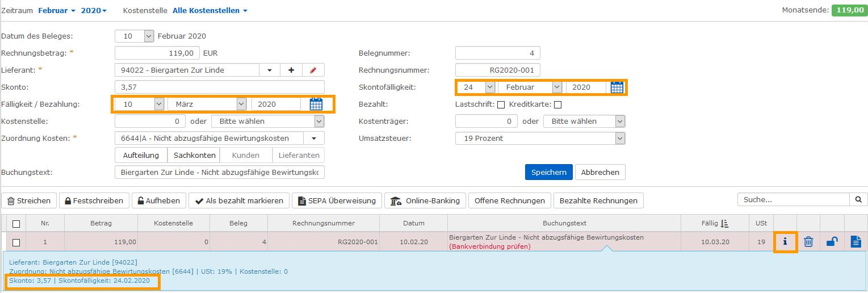The height and width of the screenshot is (293, 868).
Task: Click SEPA Überweisung button
Action: point(337,200)
